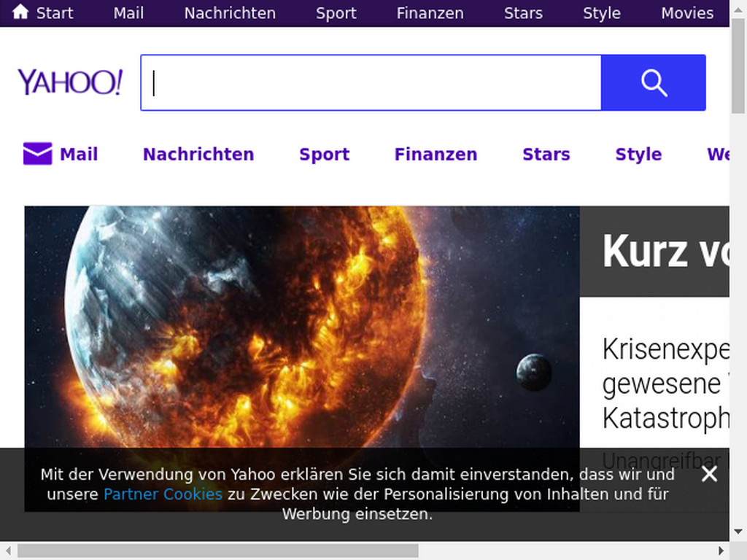This screenshot has height=560, width=747.
Task: Choose Stars in the top dark bar
Action: (x=523, y=13)
